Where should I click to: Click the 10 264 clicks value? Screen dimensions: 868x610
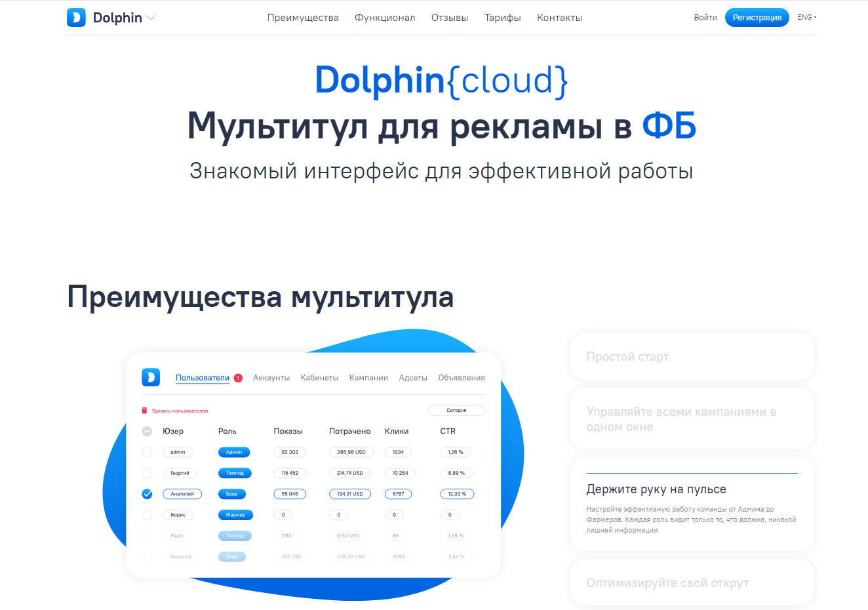400,473
